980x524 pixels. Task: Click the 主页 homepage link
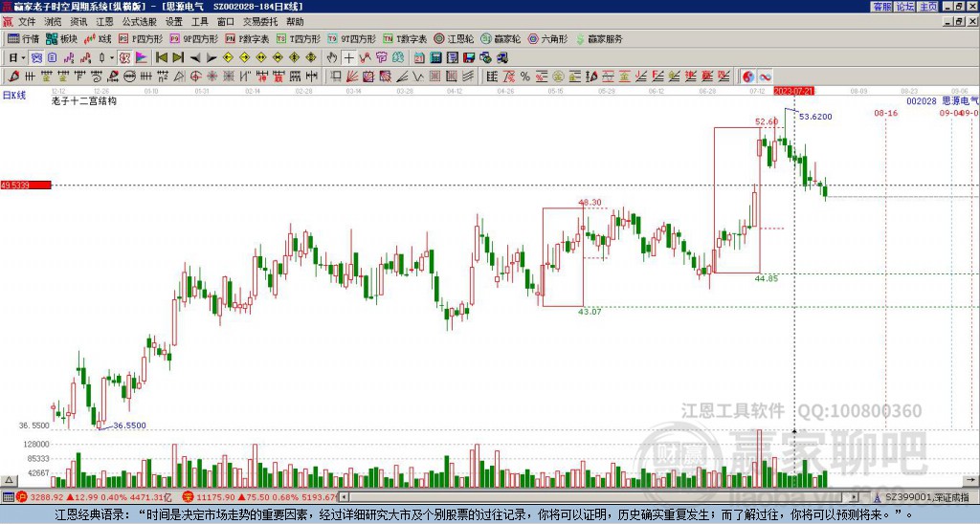[928, 7]
